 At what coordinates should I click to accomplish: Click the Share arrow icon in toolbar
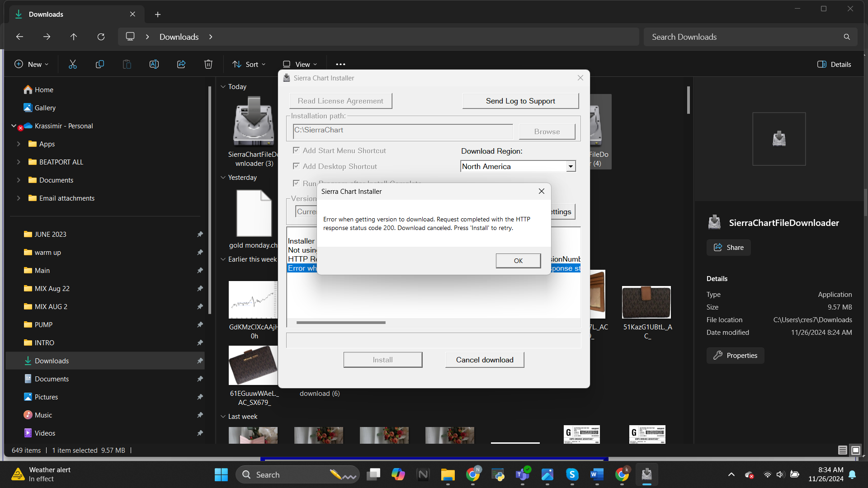pos(181,64)
